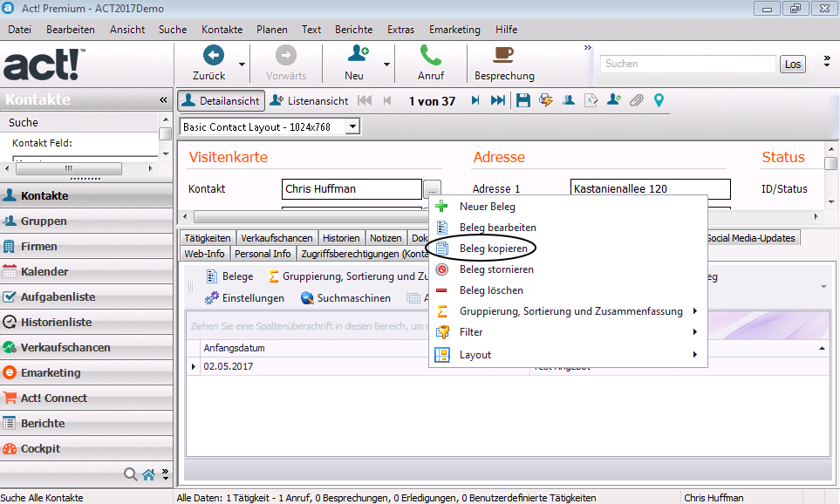The height and width of the screenshot is (504, 840).
Task: Click the Kontakt name field Chris Huffman
Action: point(352,188)
